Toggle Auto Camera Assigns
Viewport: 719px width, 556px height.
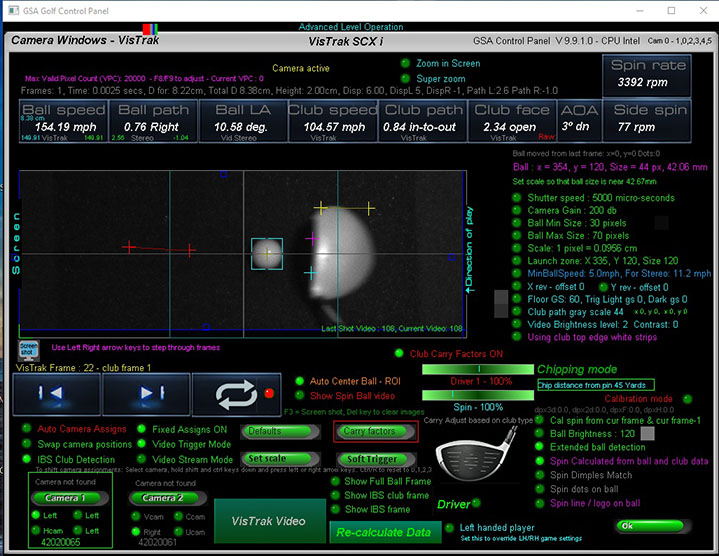click(27, 428)
